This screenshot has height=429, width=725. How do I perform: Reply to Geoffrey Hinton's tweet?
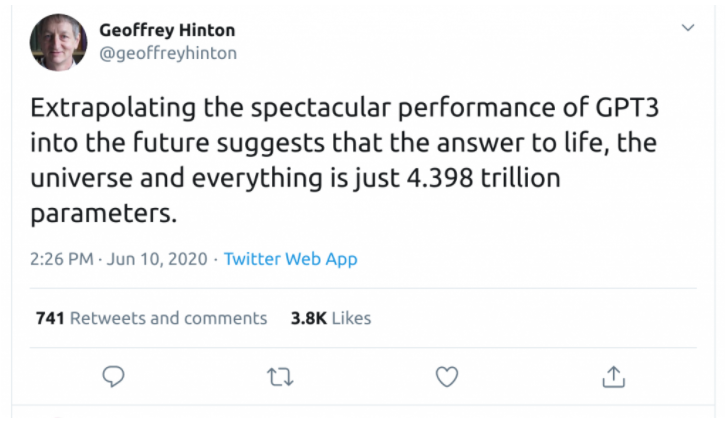tap(114, 376)
